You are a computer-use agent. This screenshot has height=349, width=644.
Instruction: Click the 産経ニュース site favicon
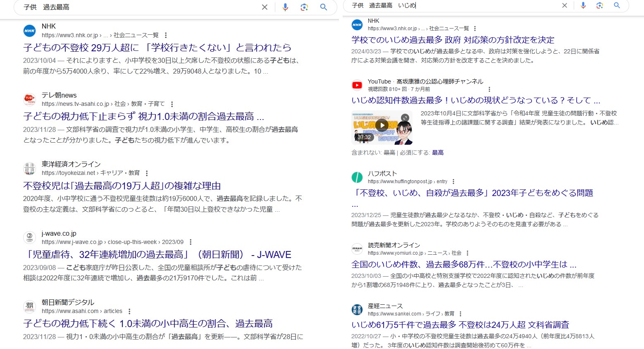tap(357, 310)
